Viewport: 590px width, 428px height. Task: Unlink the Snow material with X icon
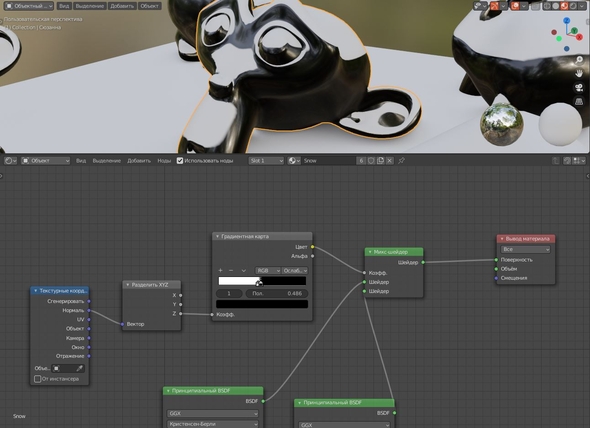pos(390,161)
